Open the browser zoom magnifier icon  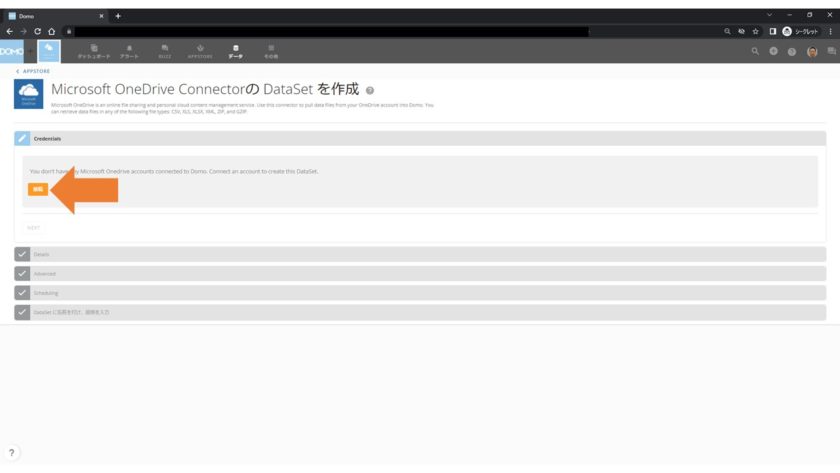[727, 32]
